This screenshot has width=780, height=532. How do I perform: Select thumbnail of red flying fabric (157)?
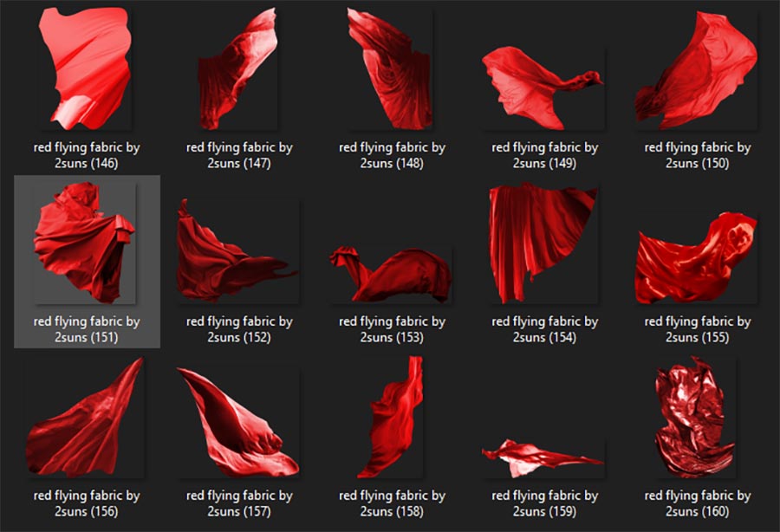click(237, 423)
